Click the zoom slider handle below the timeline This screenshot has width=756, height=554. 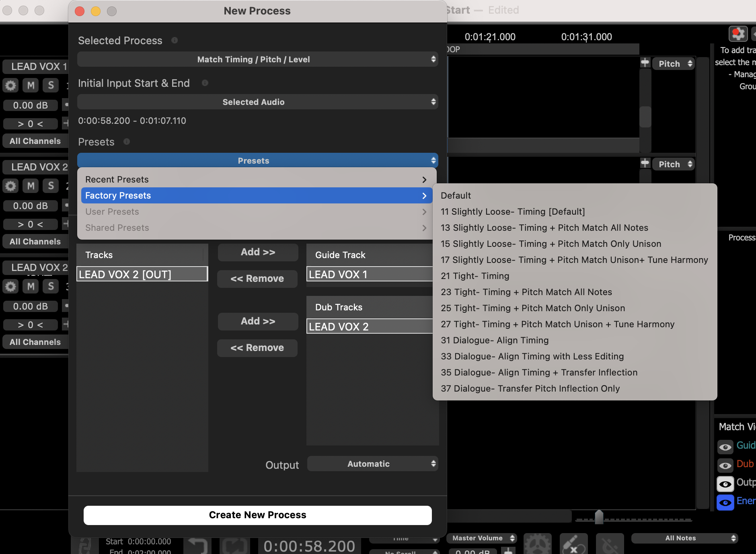[x=599, y=517]
